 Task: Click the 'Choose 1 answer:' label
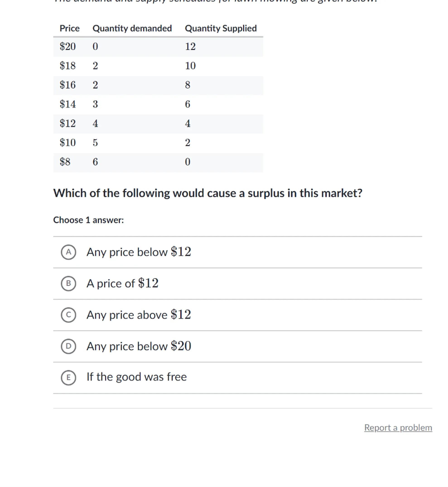coord(89,220)
